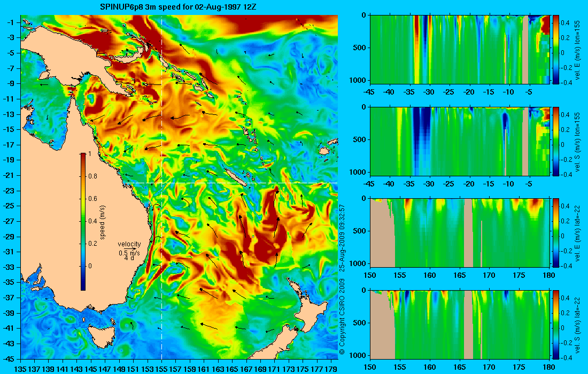Open the "vel. S (m/s) lat=-22" section plot
Viewport: 588px width, 374px height.
coord(460,324)
